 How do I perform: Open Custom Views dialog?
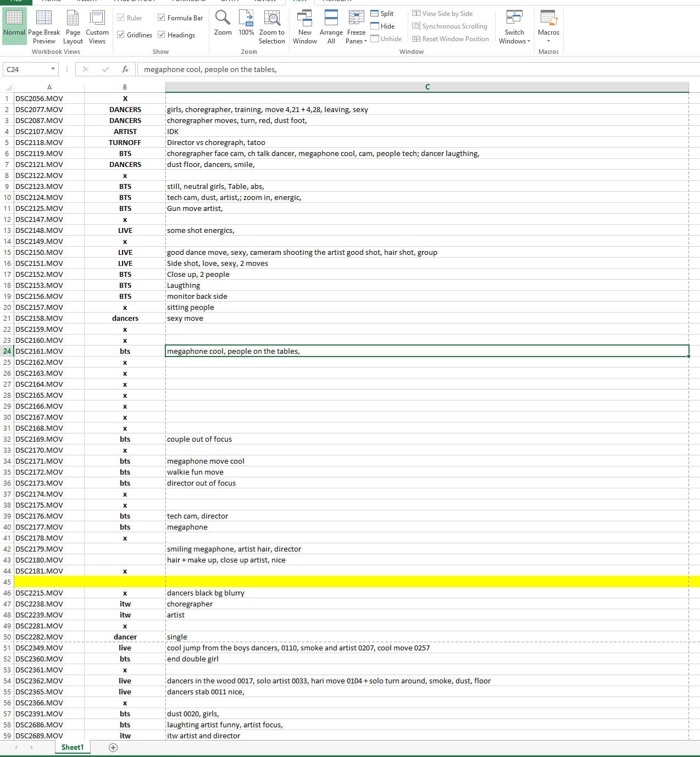97,26
